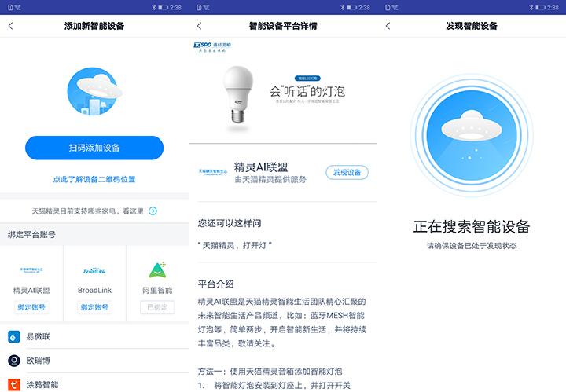Tap the searching UFO radar animation
The width and height of the screenshot is (566, 392).
(x=472, y=135)
